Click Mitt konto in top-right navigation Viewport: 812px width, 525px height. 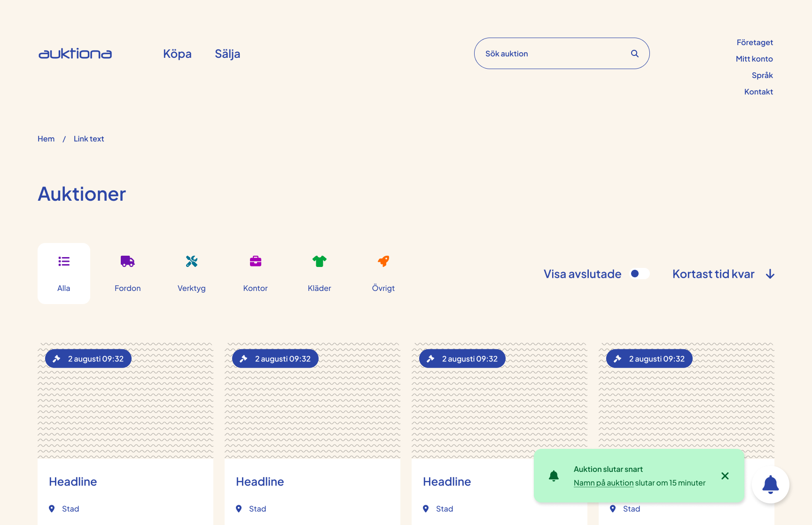click(x=754, y=59)
